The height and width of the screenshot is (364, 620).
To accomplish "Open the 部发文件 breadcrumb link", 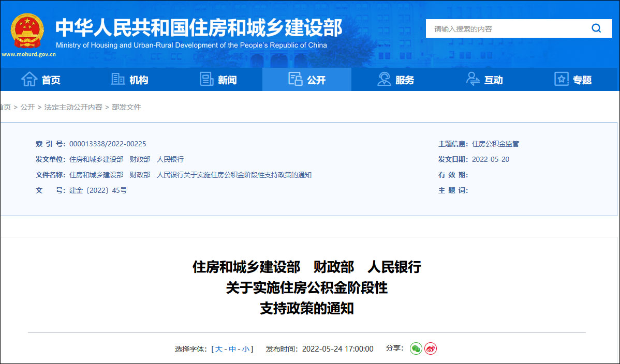I will pos(126,107).
